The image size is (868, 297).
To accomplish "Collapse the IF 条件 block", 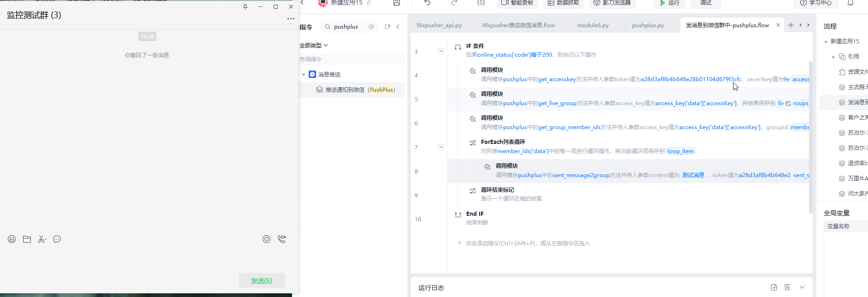I will (441, 51).
